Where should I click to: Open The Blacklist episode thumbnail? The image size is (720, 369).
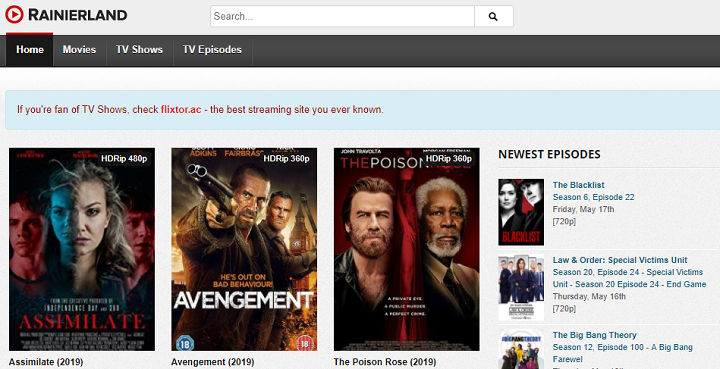521,212
